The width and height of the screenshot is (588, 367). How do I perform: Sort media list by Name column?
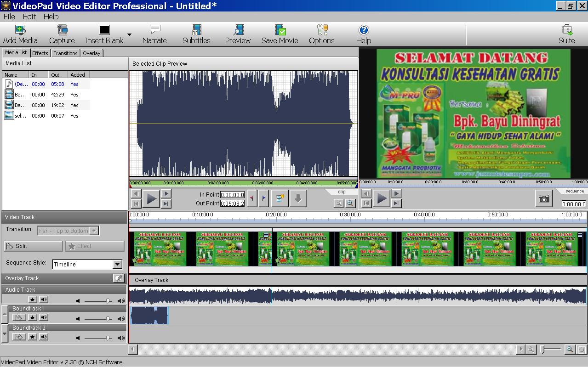click(16, 74)
